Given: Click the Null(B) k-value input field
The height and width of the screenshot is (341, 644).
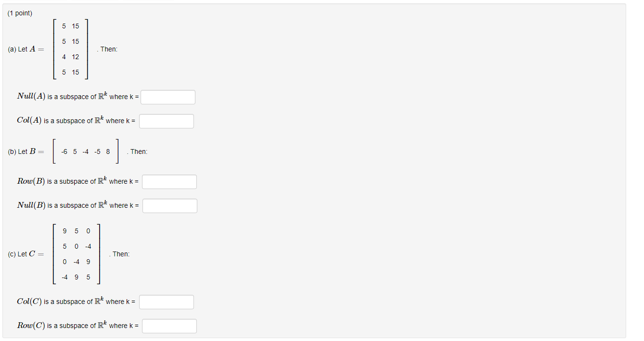Looking at the screenshot, I should click(x=170, y=206).
